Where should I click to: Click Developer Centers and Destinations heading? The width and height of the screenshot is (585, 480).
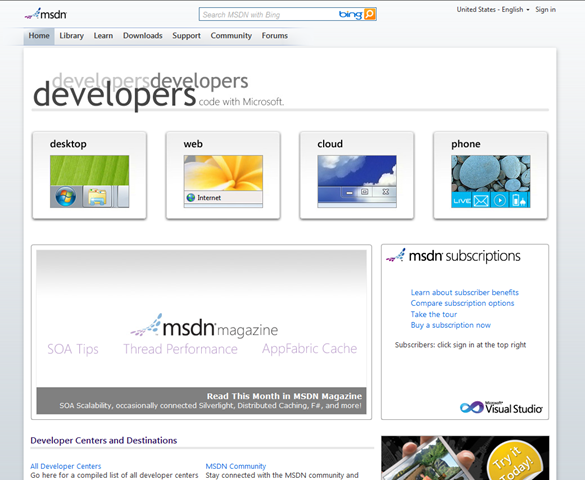click(104, 440)
